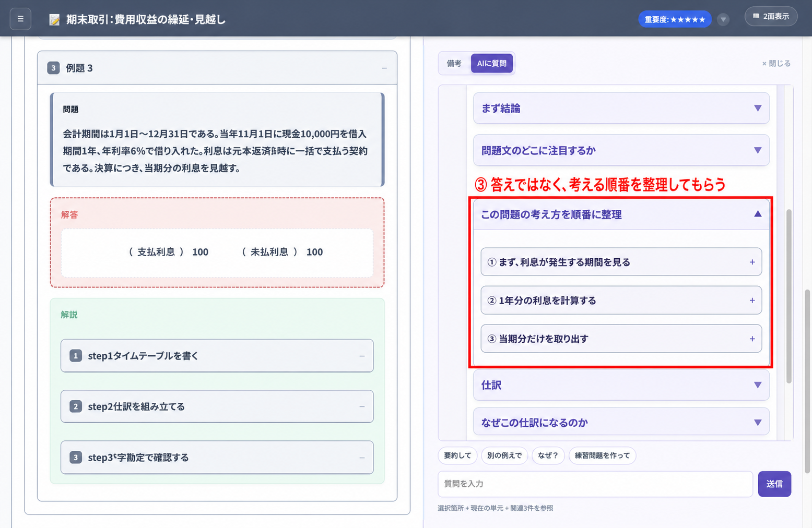This screenshot has height=528, width=812.
Task: Collapse step1タイムテーブルを書く row
Action: point(217,356)
